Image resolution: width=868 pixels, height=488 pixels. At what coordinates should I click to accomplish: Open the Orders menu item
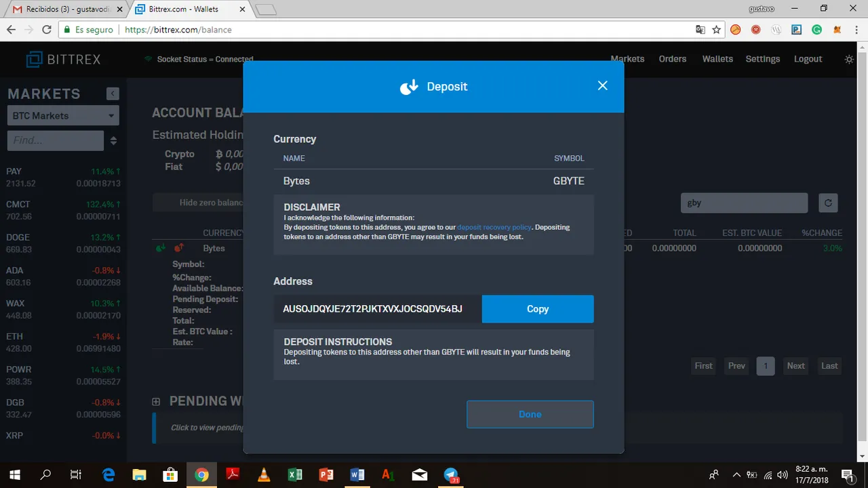click(x=673, y=59)
